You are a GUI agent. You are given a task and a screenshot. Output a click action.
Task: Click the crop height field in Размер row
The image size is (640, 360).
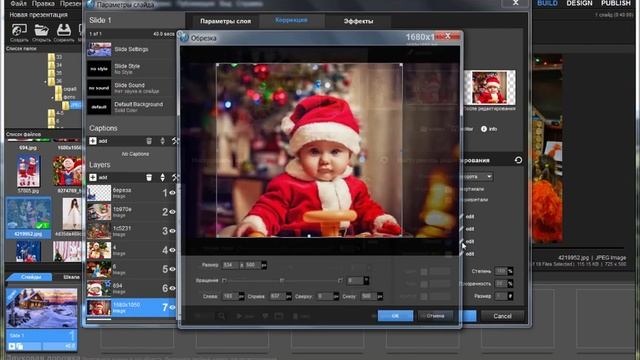pos(253,265)
